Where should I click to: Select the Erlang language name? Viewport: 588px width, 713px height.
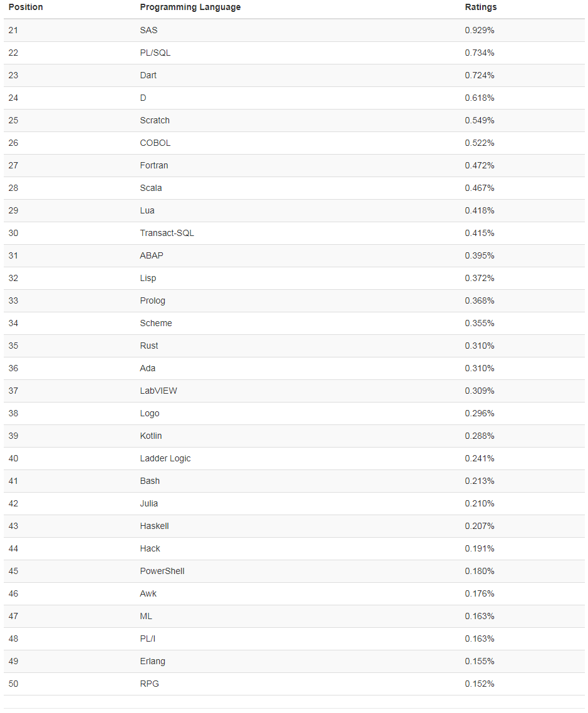[152, 661]
